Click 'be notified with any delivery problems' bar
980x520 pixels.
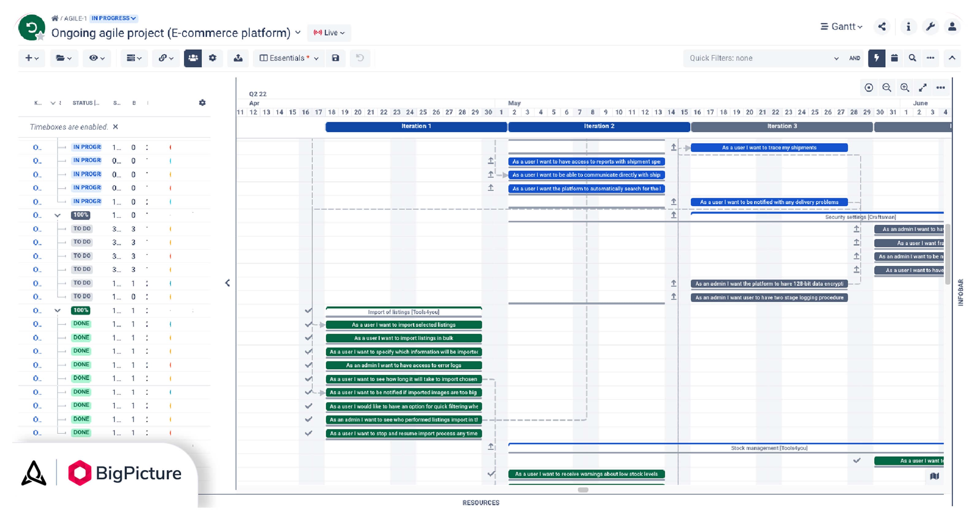[769, 202]
